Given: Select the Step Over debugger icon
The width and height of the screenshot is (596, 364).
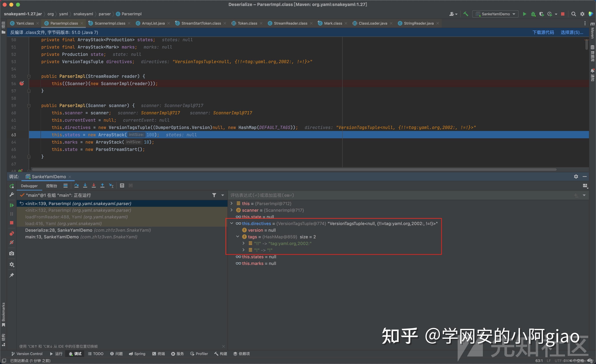Looking at the screenshot, I should point(76,186).
